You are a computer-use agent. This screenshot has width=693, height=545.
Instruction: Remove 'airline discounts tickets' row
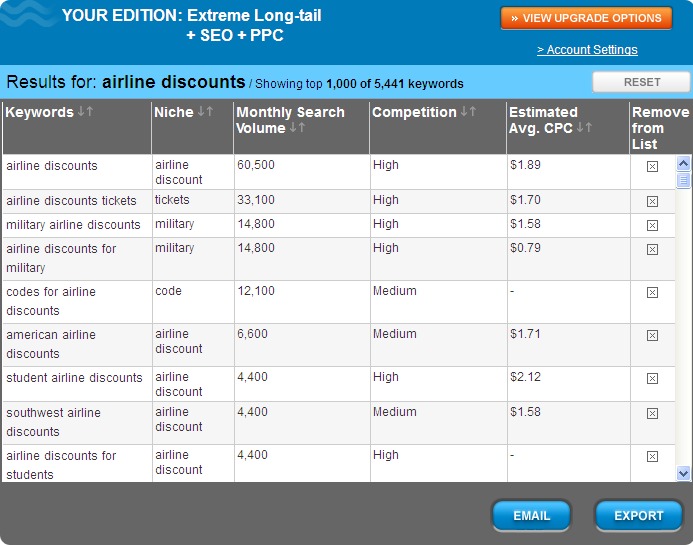(652, 202)
